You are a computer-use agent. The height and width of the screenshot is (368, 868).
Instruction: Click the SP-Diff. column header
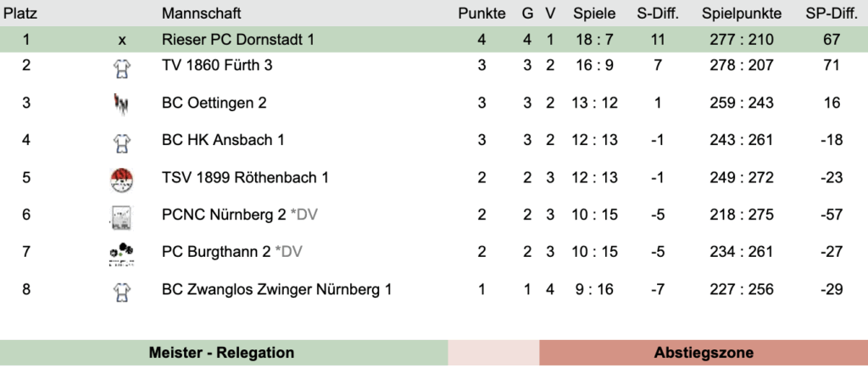[832, 14]
